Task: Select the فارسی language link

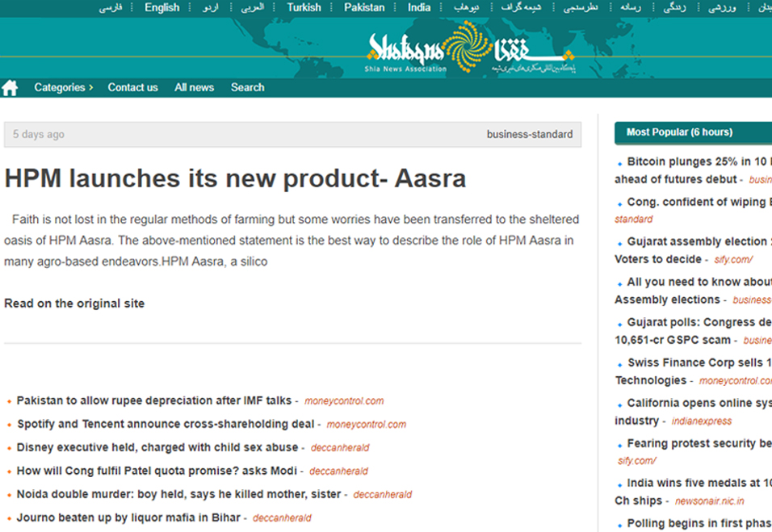Action: [111, 7]
